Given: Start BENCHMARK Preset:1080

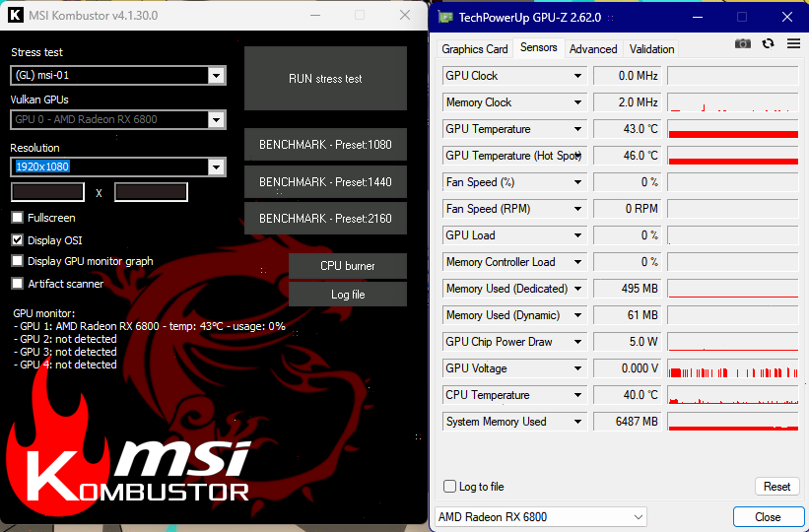Looking at the screenshot, I should coord(325,145).
